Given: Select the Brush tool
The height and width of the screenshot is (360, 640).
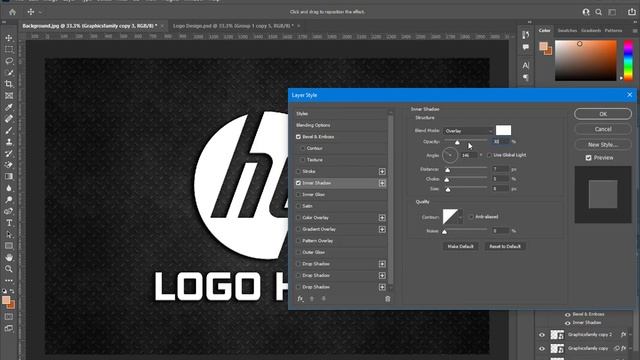Looking at the screenshot, I should [9, 130].
